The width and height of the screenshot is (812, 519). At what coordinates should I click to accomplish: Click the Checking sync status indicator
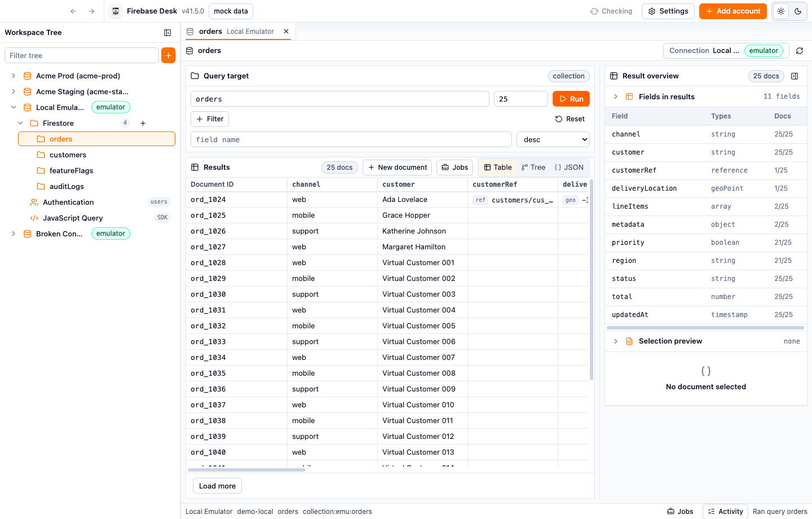click(x=611, y=11)
